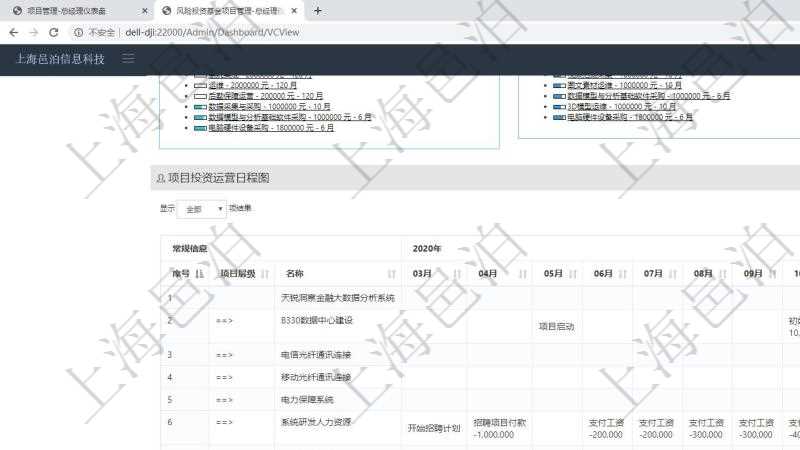
Task: Click the blue swatch beside 图文素材运维
Action: [559, 86]
